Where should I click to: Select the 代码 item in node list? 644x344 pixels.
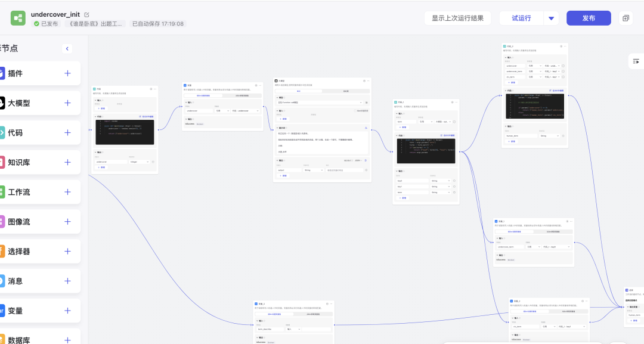[15, 133]
